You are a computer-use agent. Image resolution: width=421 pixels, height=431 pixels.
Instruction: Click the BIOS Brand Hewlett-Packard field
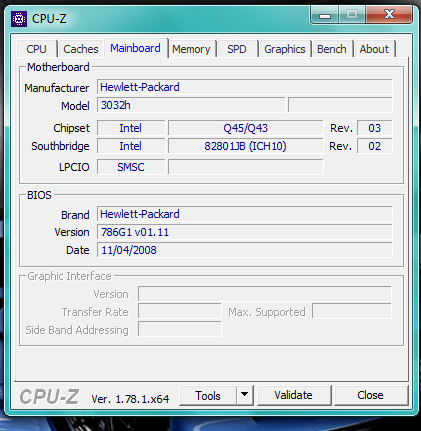point(245,214)
